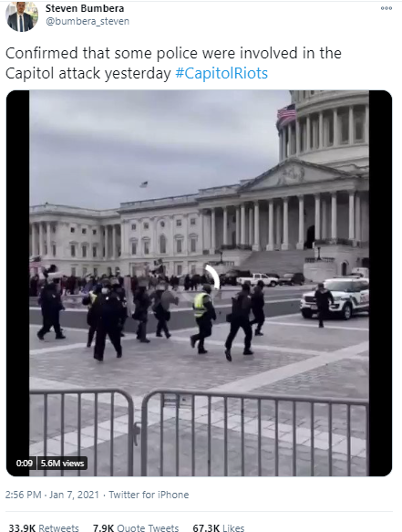Click the 5.6M views label
The image size is (402, 532).
click(x=62, y=464)
